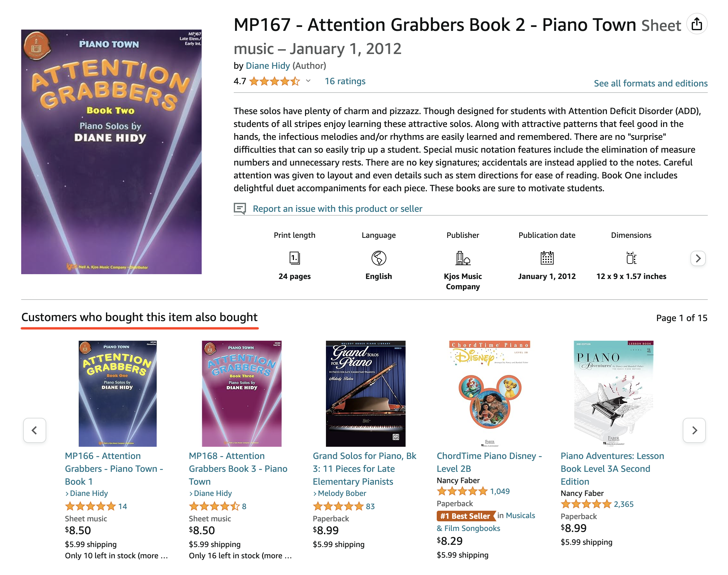Image resolution: width=728 pixels, height=575 pixels.
Task: Expand the 4.7 star rating dropdown
Action: point(308,81)
